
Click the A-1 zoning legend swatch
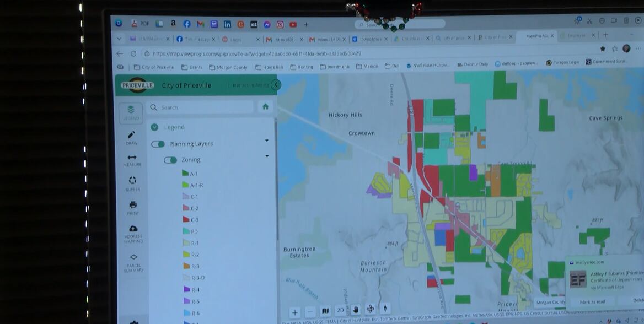pos(185,173)
